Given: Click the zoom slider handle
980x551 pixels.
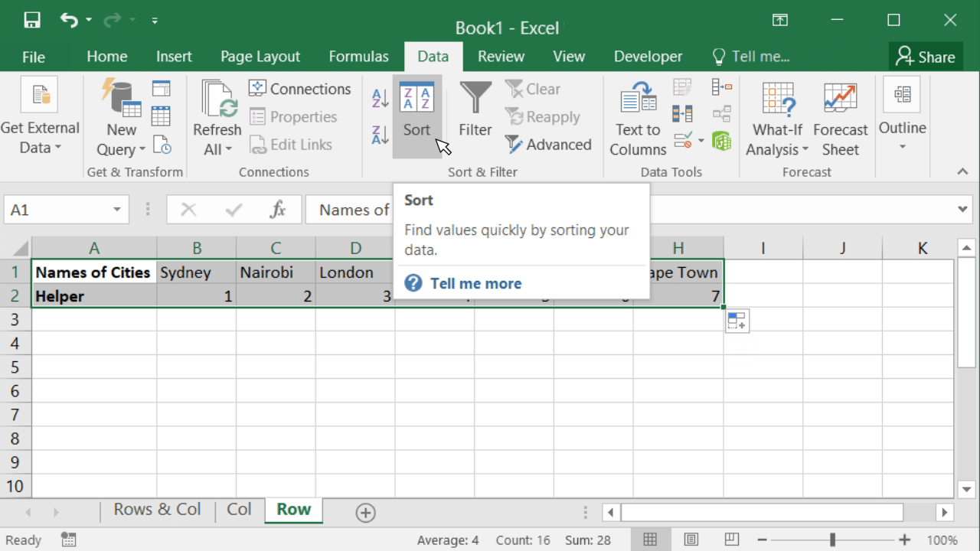Looking at the screenshot, I should tap(832, 540).
